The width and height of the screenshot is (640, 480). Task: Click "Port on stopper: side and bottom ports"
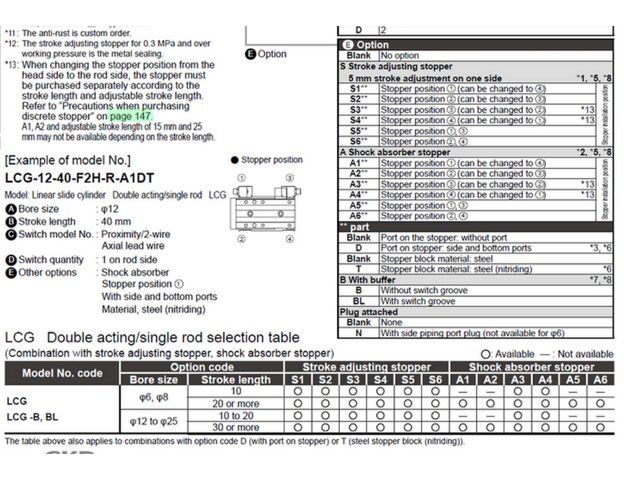pos(456,248)
